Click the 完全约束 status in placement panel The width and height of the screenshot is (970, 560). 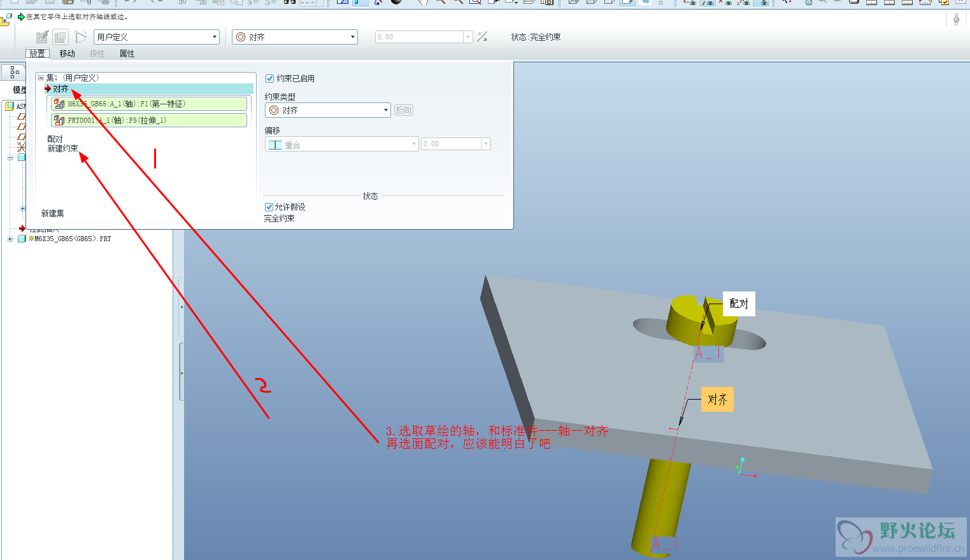point(280,218)
